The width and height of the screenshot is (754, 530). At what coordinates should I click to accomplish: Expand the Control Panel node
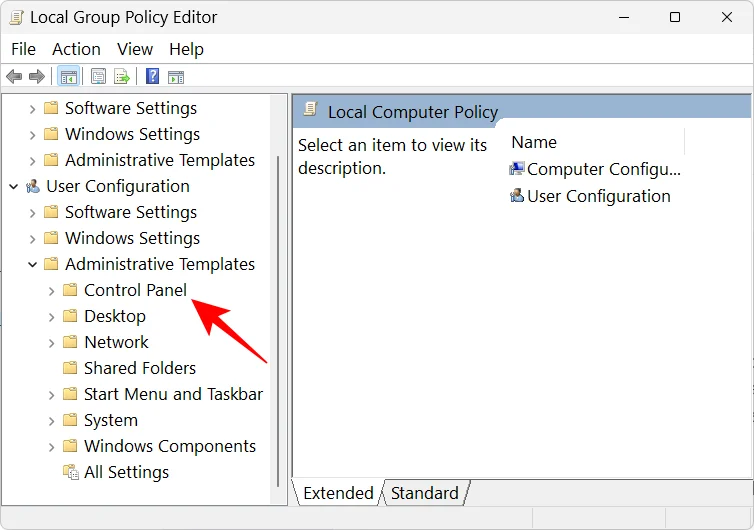click(x=51, y=291)
